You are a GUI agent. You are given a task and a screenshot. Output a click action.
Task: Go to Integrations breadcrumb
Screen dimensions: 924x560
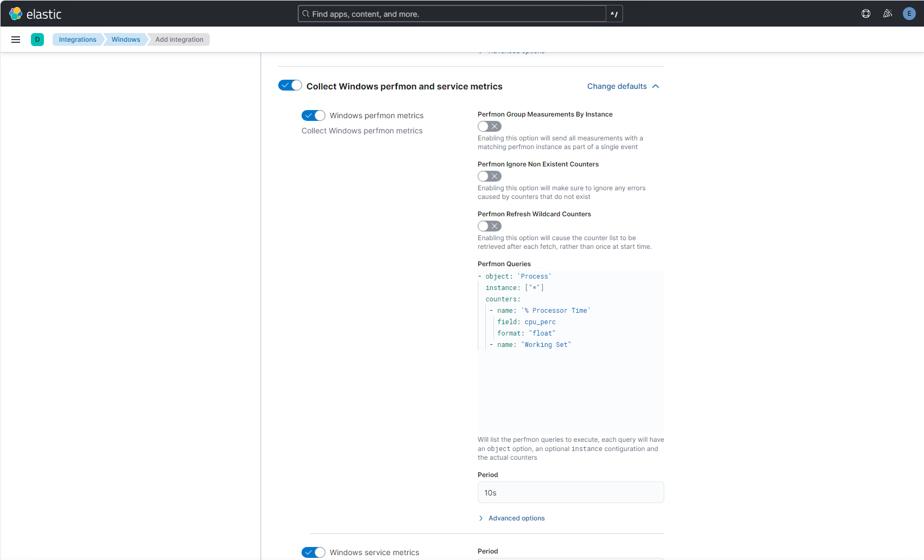tap(78, 40)
